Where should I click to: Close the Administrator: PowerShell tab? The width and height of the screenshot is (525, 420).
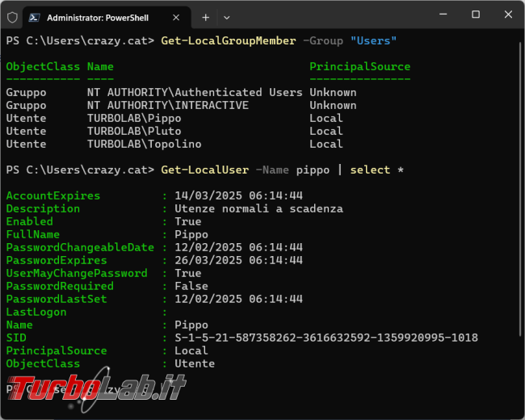pos(176,18)
